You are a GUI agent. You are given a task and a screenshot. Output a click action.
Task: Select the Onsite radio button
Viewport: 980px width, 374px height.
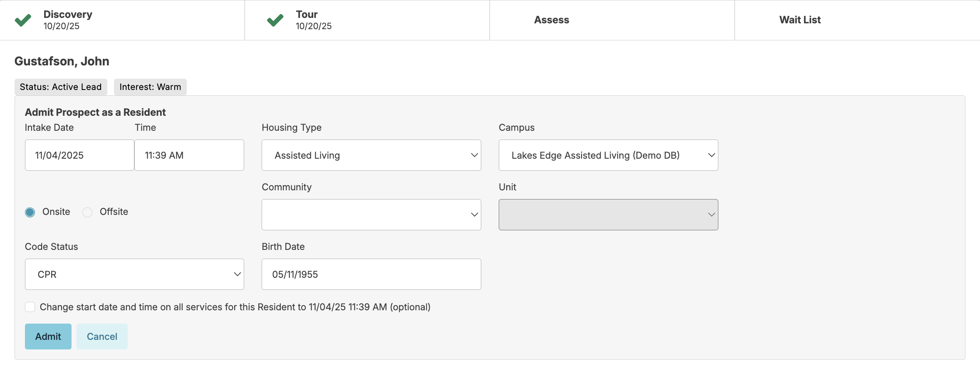pos(30,212)
